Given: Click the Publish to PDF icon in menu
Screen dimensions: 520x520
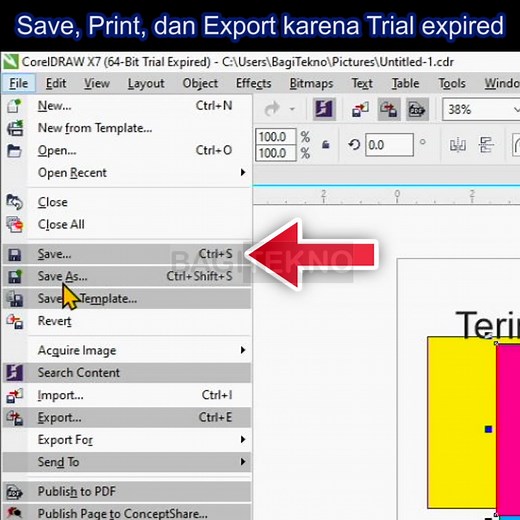Looking at the screenshot, I should [14, 492].
